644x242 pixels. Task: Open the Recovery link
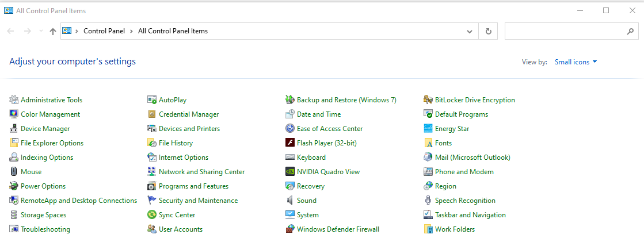(311, 186)
